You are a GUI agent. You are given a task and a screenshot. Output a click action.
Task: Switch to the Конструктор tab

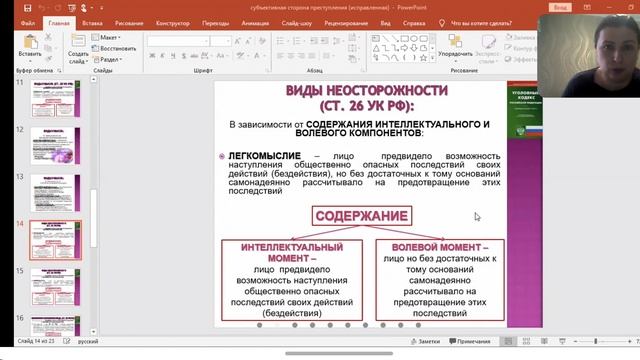click(173, 23)
